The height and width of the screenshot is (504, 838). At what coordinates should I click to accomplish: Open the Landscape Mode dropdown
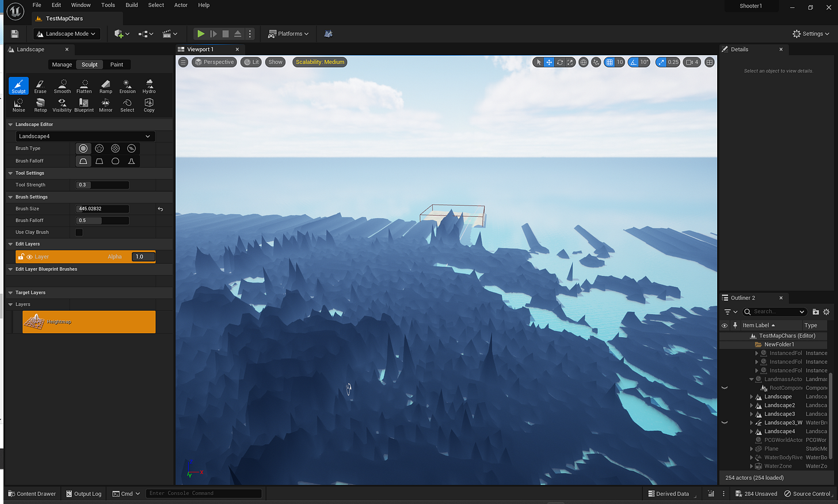click(67, 34)
